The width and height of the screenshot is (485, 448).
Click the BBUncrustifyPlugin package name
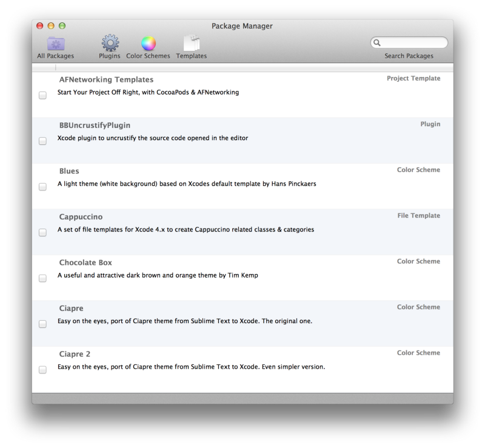(95, 125)
